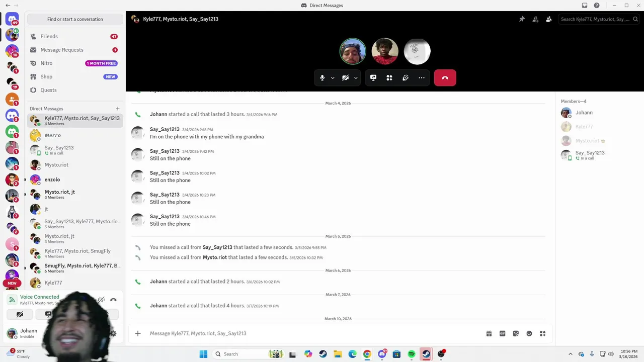This screenshot has height=362, width=644.
Task: View Say_Say1213 in the members list
Action: tap(599, 155)
